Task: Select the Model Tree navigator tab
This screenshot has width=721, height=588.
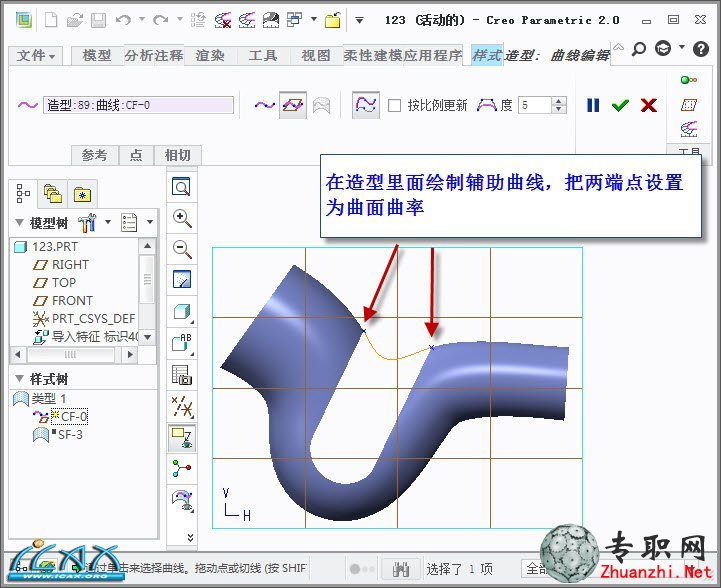Action: 23,193
